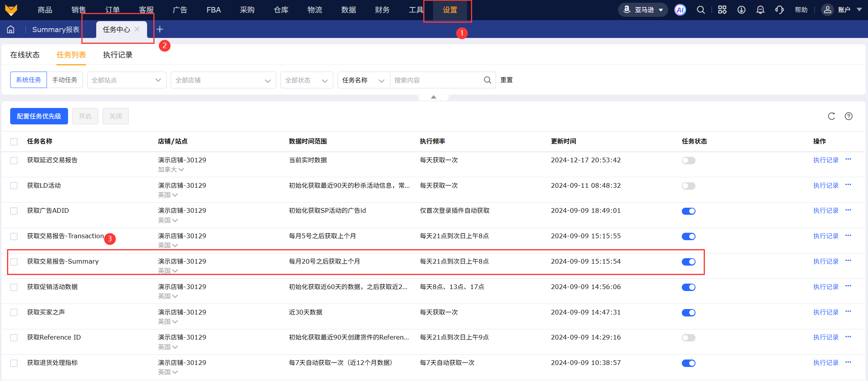Viewport: 868px width, 381px height.
Task: Collapse the filter panel with up arrow
Action: pos(433,97)
